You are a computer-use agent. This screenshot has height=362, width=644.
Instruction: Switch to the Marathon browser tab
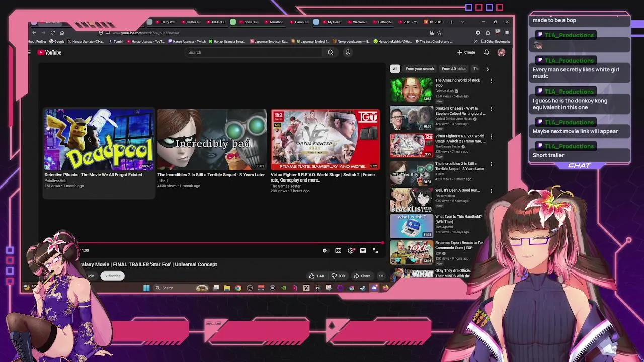[274, 22]
